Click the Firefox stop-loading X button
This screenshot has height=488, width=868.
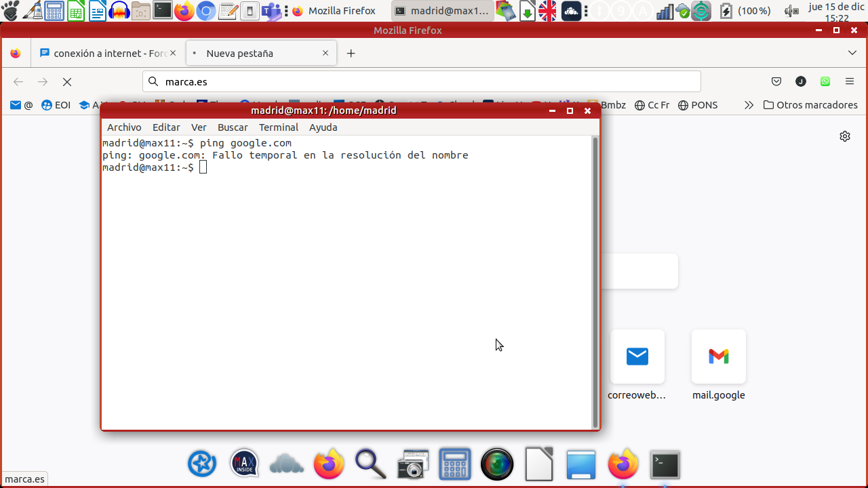66,82
